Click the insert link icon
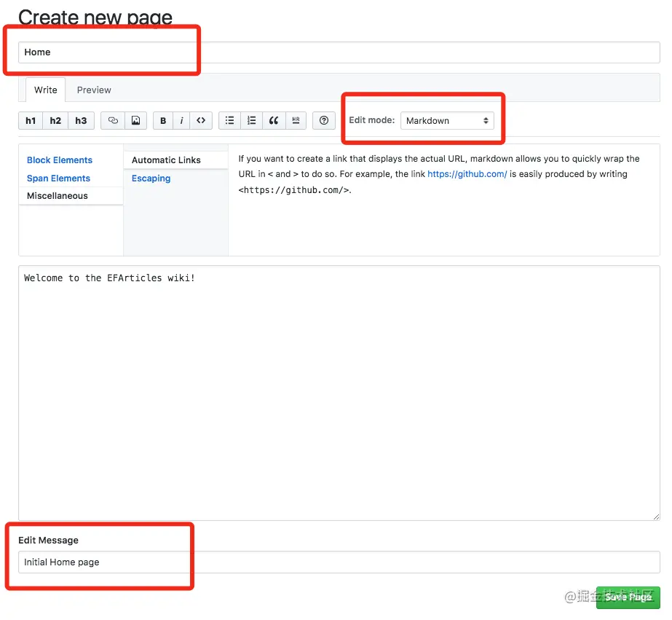Screen dimensions: 672x620 (x=113, y=120)
